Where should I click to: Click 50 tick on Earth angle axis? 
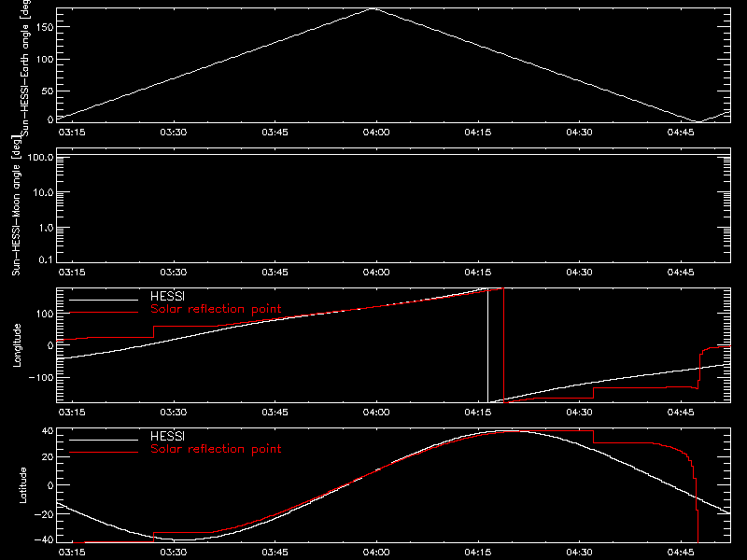(48, 91)
